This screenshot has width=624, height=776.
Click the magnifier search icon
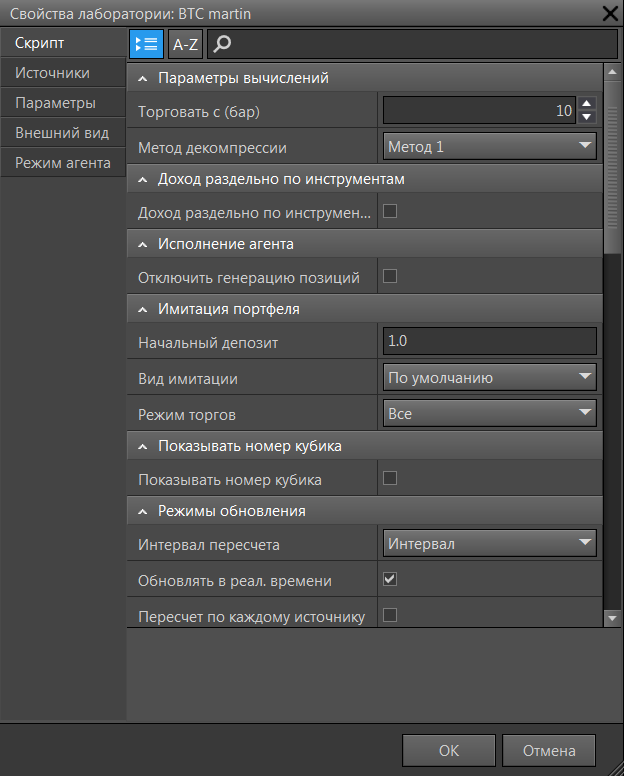(223, 44)
